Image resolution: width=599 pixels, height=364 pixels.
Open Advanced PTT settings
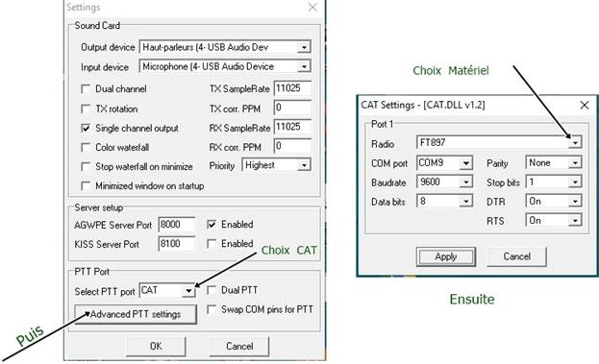coord(136,314)
